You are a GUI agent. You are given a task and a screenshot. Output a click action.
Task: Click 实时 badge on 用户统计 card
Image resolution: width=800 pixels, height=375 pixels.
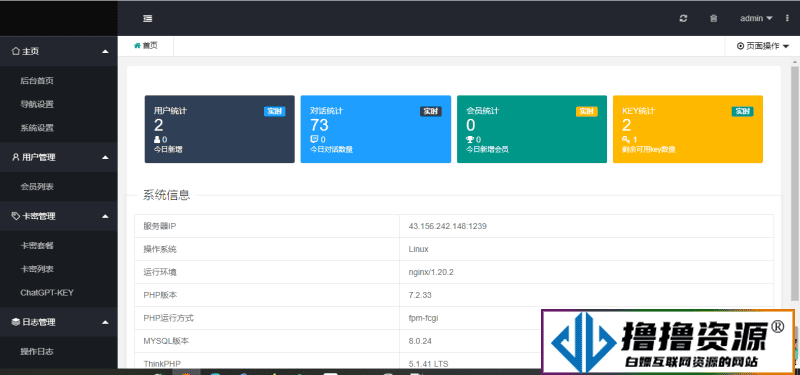tap(274, 111)
